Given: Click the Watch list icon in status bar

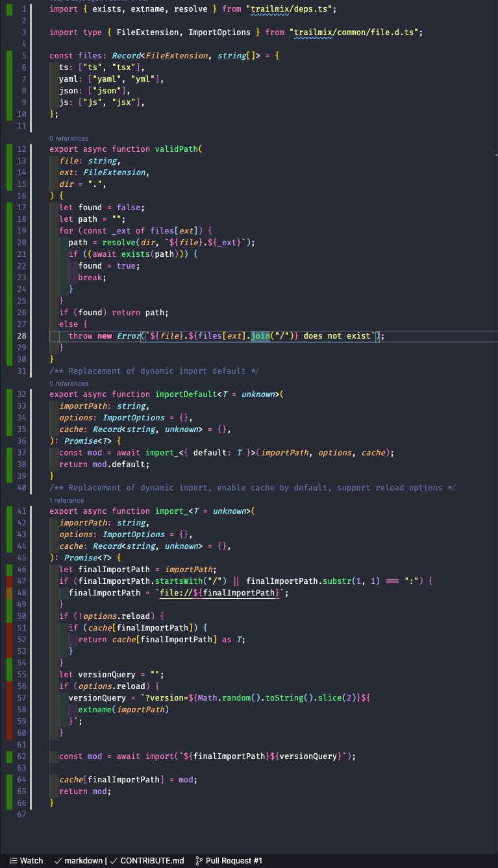Looking at the screenshot, I should [x=13, y=861].
